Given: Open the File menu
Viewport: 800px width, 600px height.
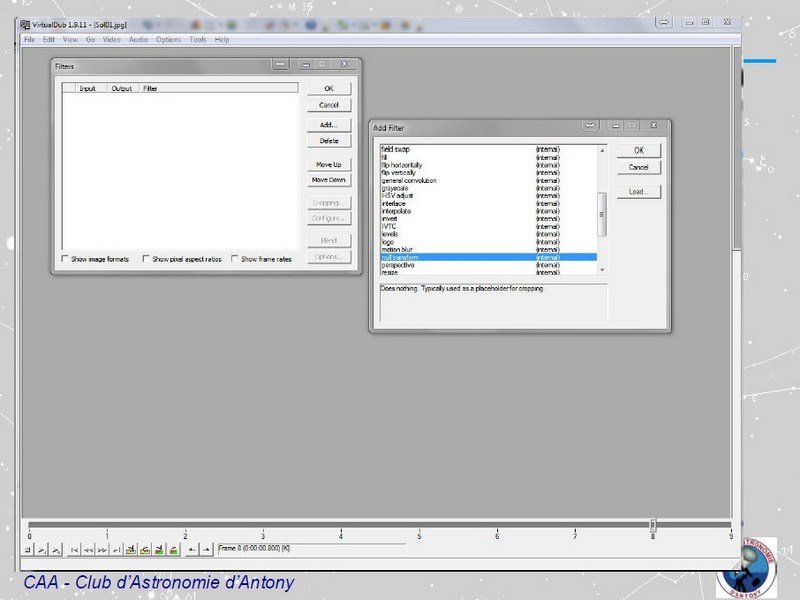Looking at the screenshot, I should click(29, 40).
